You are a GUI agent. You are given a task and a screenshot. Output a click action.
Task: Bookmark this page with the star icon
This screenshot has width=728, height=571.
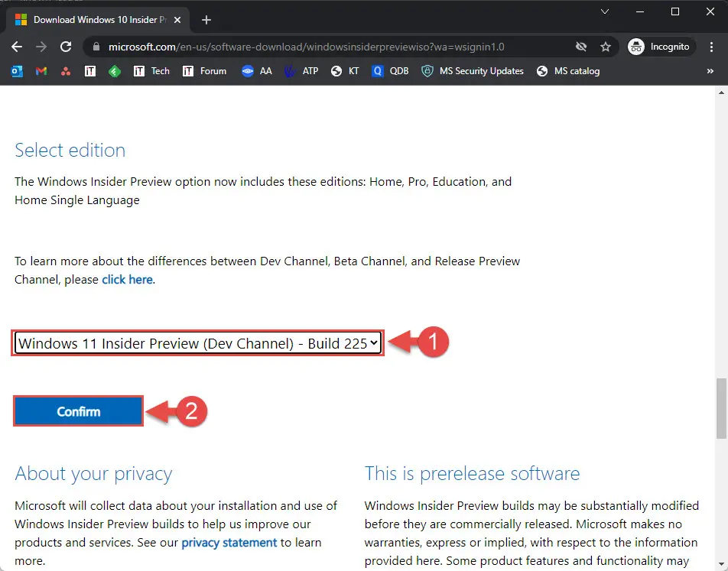(x=606, y=47)
